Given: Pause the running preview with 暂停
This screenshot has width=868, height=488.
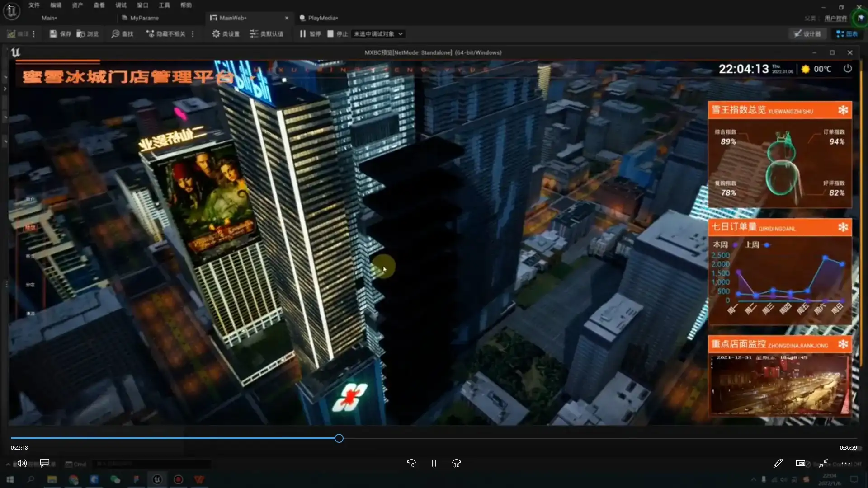Looking at the screenshot, I should pyautogui.click(x=309, y=33).
